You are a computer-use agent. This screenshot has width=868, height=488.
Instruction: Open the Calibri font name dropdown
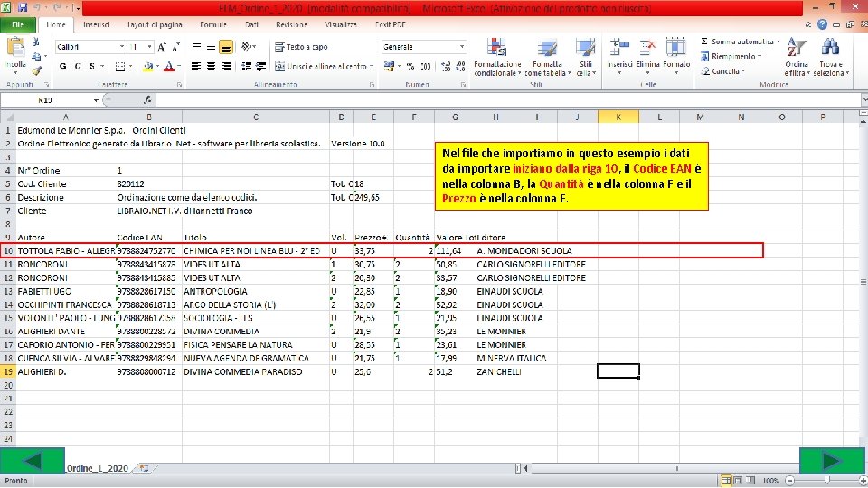coord(122,47)
